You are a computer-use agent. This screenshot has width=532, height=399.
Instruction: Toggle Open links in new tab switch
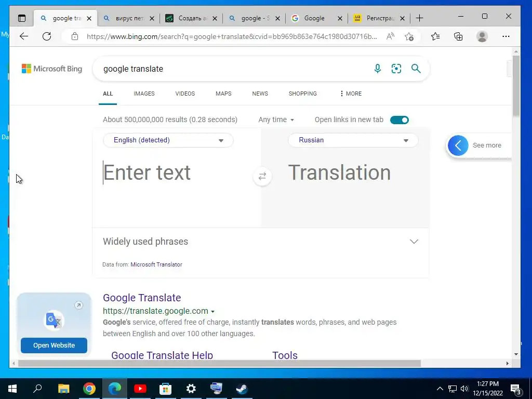[x=400, y=120]
